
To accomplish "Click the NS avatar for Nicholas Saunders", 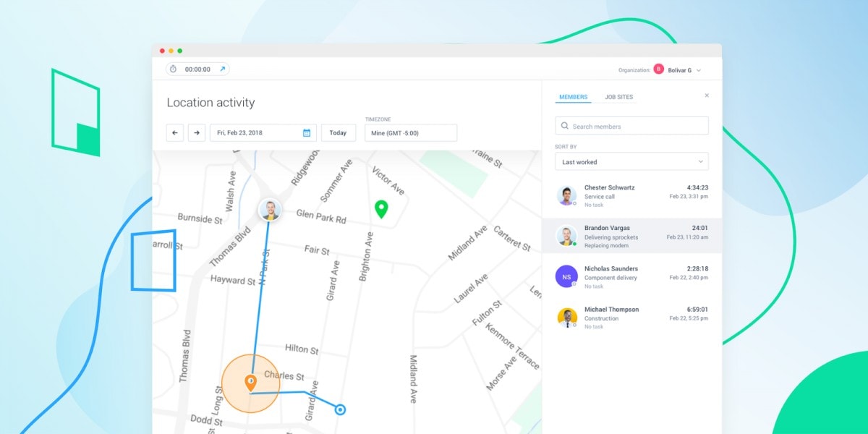I will tap(566, 276).
